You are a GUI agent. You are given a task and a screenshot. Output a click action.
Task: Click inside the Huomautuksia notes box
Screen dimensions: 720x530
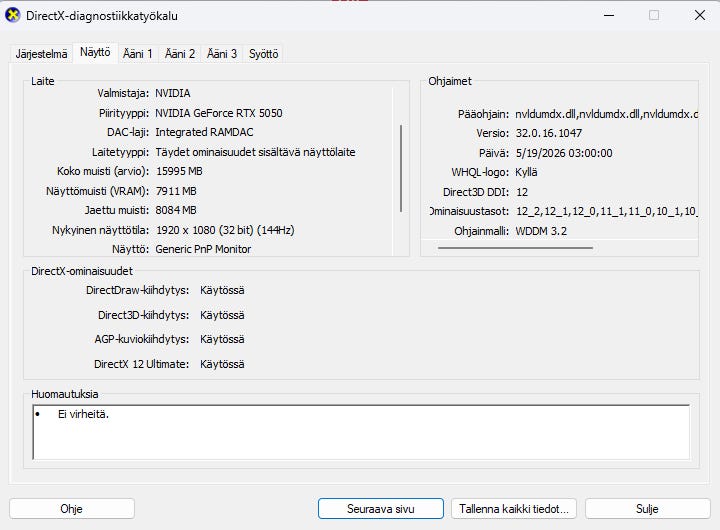click(x=361, y=432)
